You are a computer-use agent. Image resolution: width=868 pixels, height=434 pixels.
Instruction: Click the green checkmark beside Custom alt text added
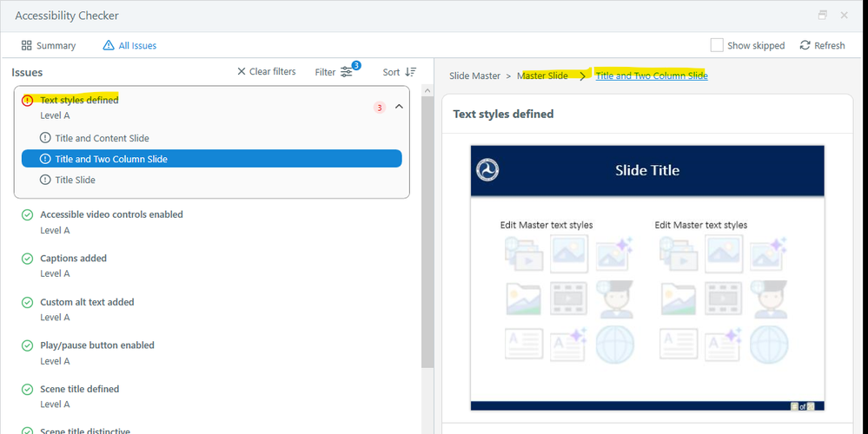(27, 302)
